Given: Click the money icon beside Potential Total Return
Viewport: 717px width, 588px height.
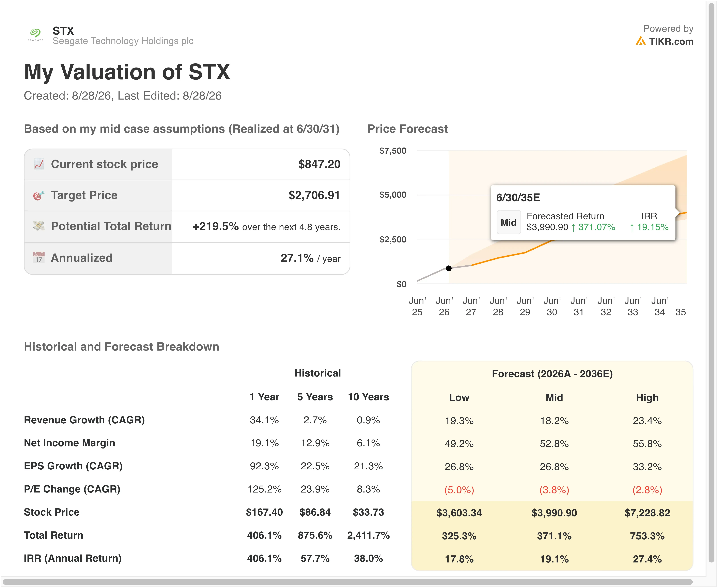Looking at the screenshot, I should [x=39, y=226].
